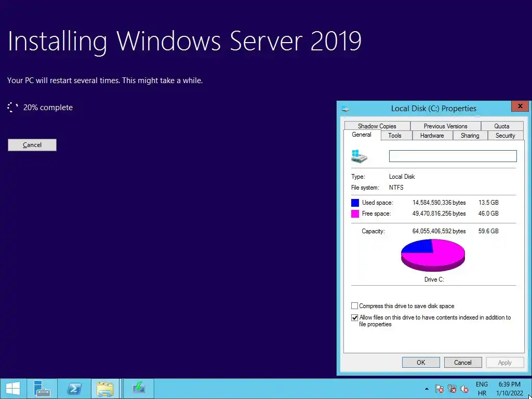The image size is (532, 399).
Task: Click the used space value 14,584,590,336 bytes
Action: (x=438, y=203)
